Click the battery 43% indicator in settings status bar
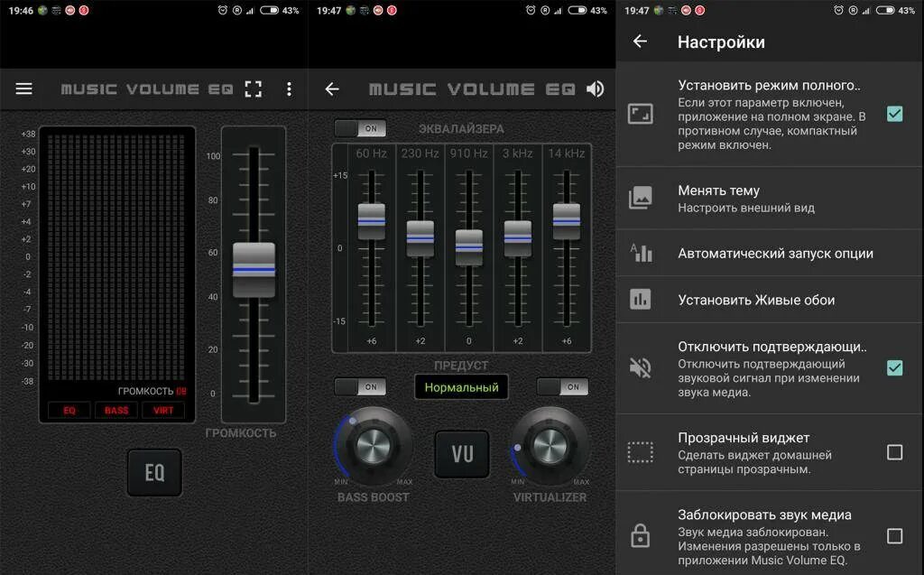924x575 pixels. (x=895, y=10)
